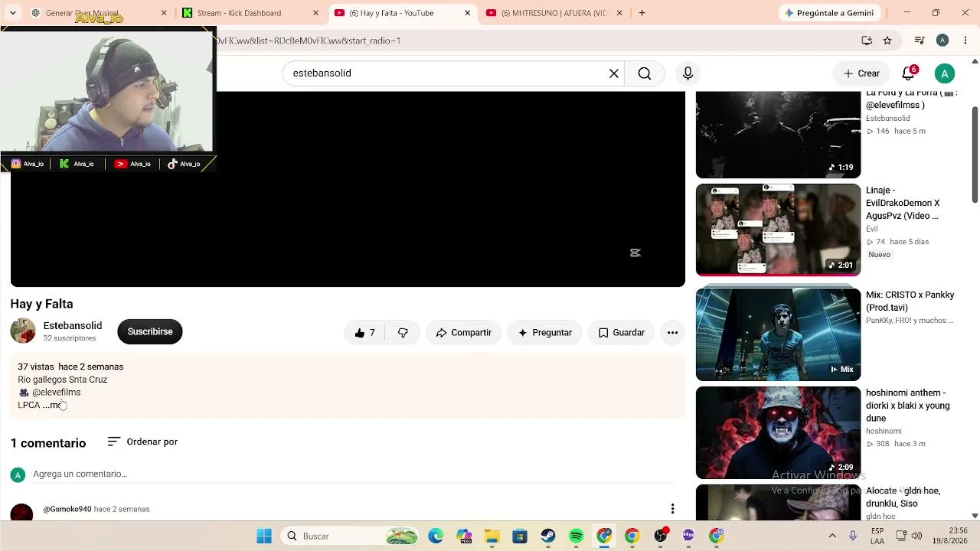This screenshot has height=551, width=980.
Task: Click the video player's settings overlay icon
Action: [x=635, y=253]
